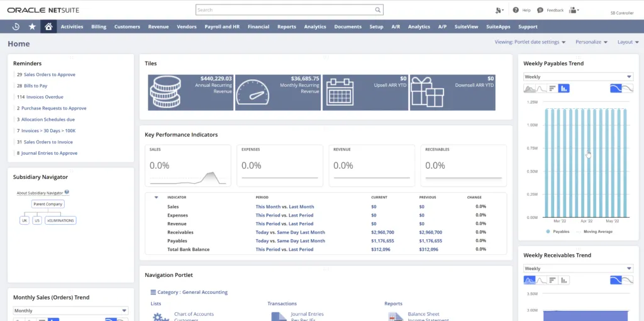This screenshot has width=644, height=321.
Task: Go to the Home house icon
Action: pos(48,26)
